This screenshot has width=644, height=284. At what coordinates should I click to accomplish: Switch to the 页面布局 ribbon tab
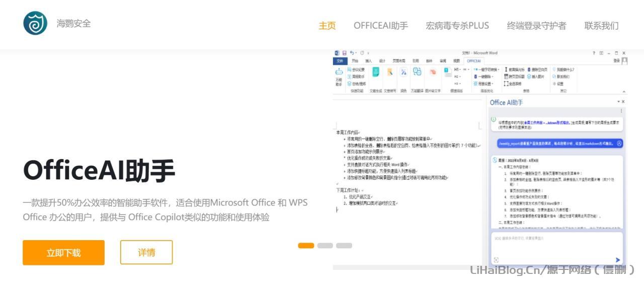(399, 61)
